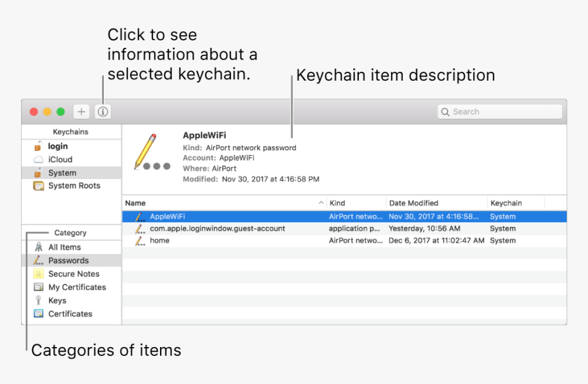Select the com.apple.loginwindow.guest-account item

[x=344, y=228]
